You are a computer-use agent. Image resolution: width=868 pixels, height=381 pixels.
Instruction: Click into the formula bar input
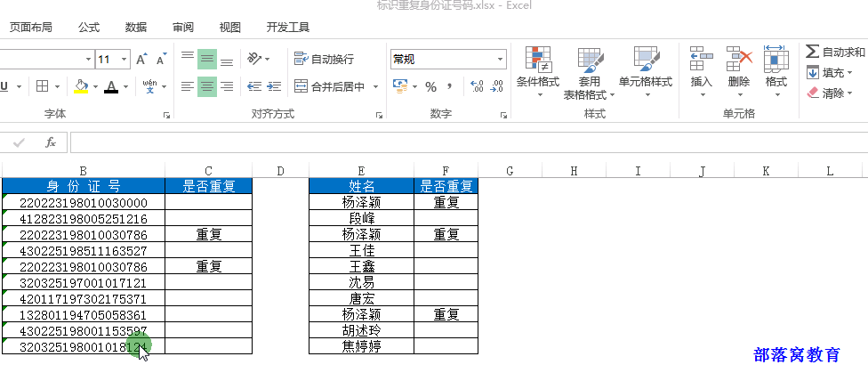(469, 142)
